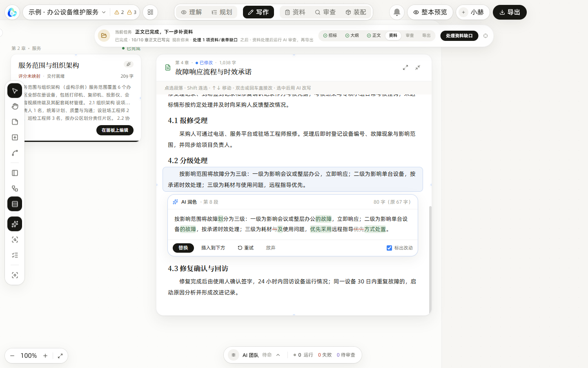Click the 0 失败 status counter

point(325,355)
